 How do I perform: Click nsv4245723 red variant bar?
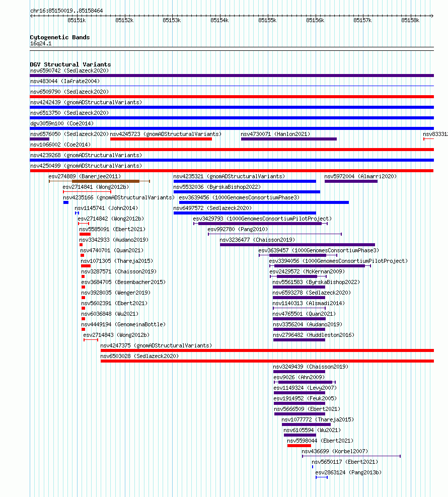pos(161,139)
